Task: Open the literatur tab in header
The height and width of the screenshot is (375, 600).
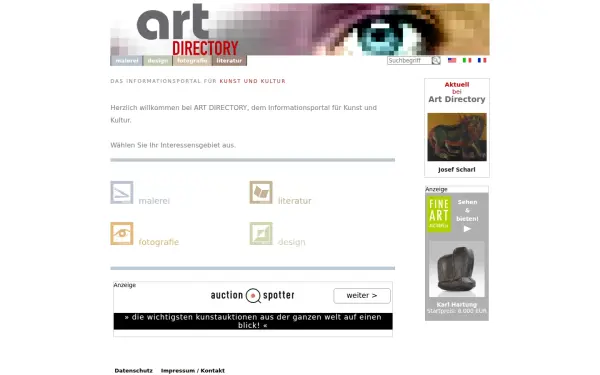Action: (x=229, y=61)
